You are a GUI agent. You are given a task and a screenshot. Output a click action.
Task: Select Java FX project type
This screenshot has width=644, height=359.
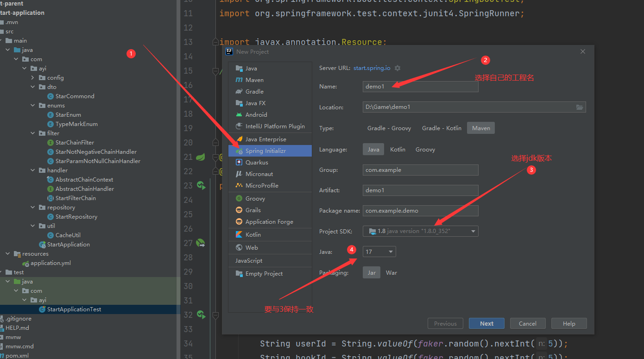[270, 103]
